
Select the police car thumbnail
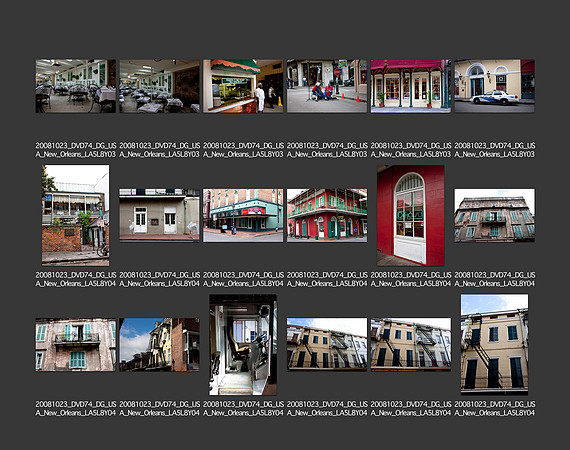[x=494, y=86]
